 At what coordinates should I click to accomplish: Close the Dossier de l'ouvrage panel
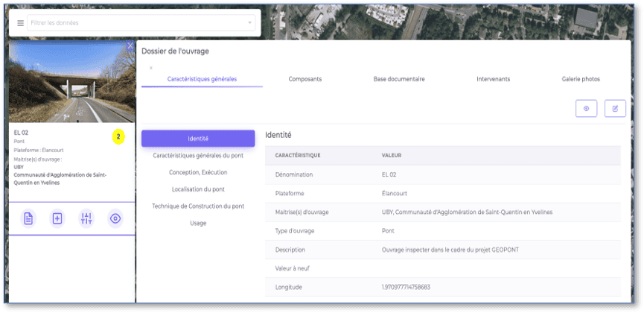point(151,68)
